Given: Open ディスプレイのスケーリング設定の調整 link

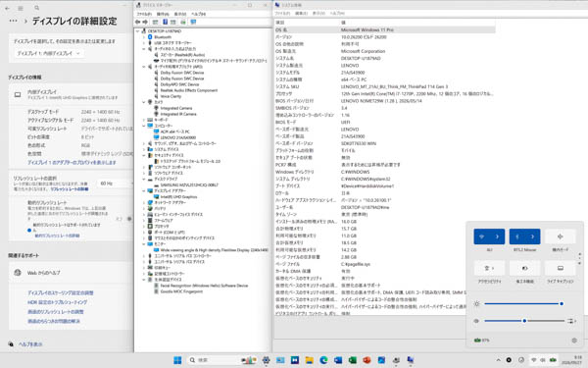Looking at the screenshot, I should pos(61,292).
